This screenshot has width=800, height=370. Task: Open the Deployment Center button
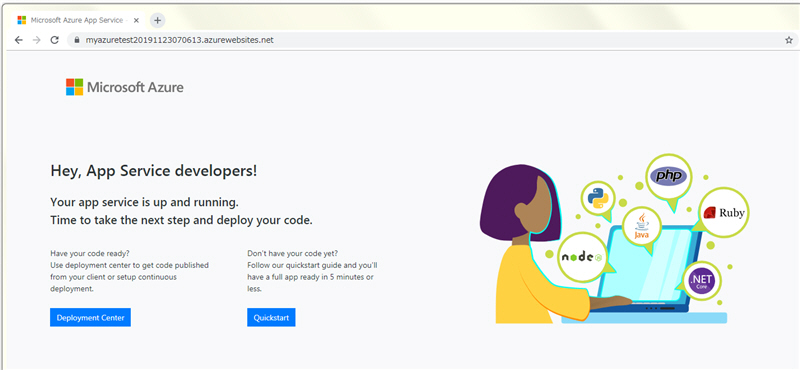(x=90, y=317)
